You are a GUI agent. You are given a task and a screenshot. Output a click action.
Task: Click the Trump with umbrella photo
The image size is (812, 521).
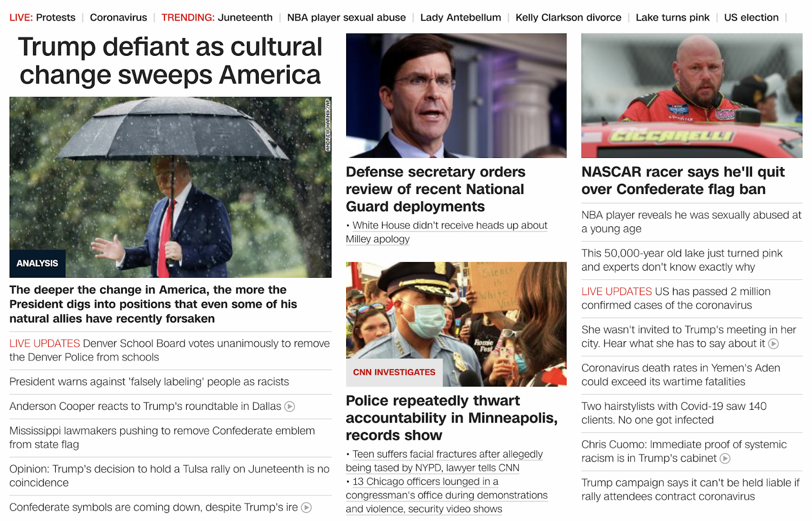pos(171,187)
